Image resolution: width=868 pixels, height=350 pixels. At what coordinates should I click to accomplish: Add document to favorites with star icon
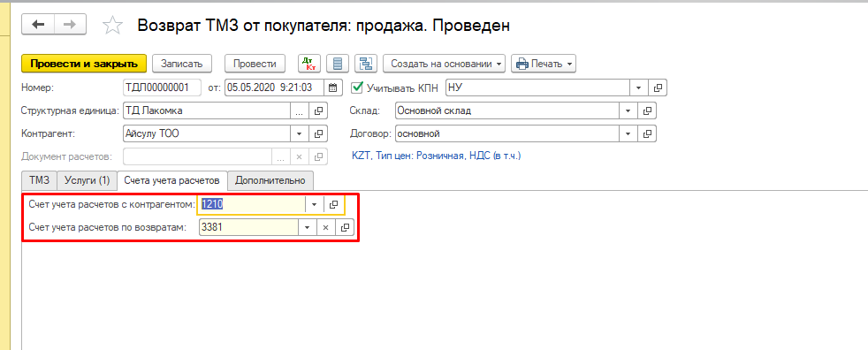[x=112, y=25]
